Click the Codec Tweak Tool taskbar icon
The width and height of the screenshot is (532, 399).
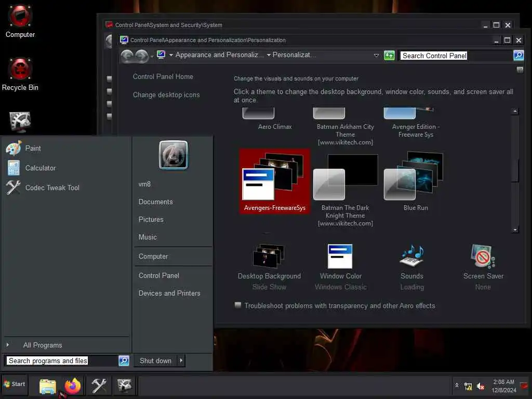tap(99, 386)
